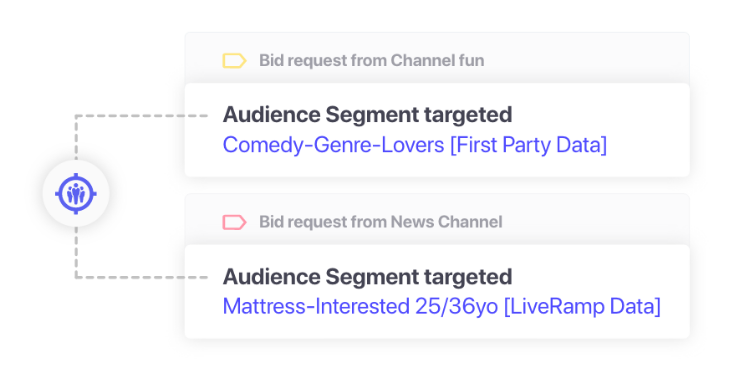Select the "Bid request from News Channel" label
734x383 pixels.
[x=381, y=222]
